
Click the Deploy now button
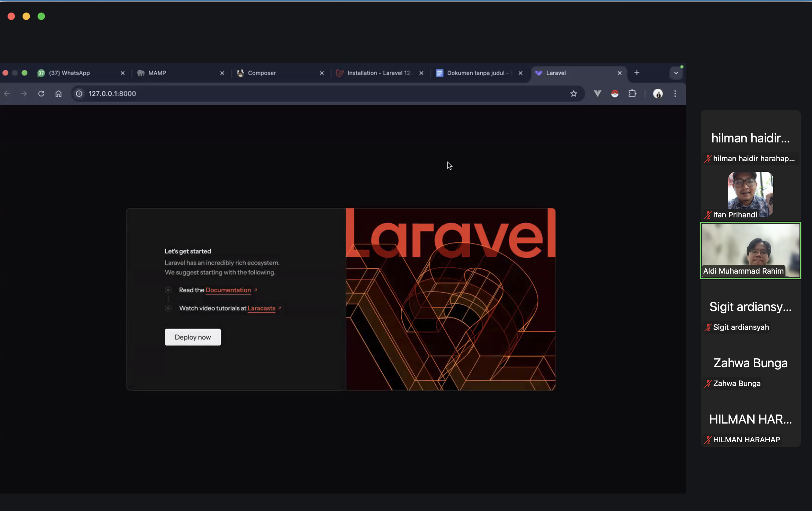(193, 337)
